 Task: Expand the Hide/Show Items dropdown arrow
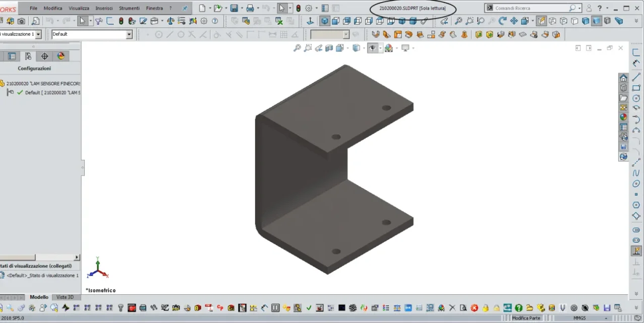[x=380, y=48]
